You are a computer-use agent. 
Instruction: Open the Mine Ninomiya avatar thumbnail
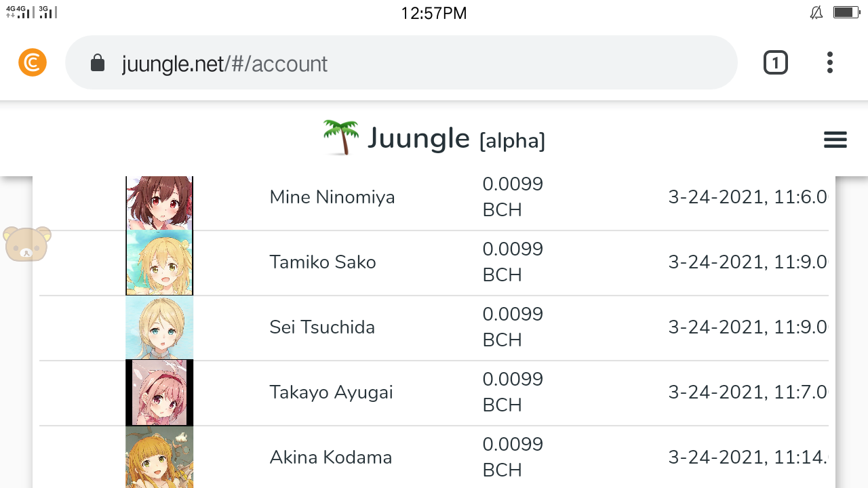pos(159,203)
